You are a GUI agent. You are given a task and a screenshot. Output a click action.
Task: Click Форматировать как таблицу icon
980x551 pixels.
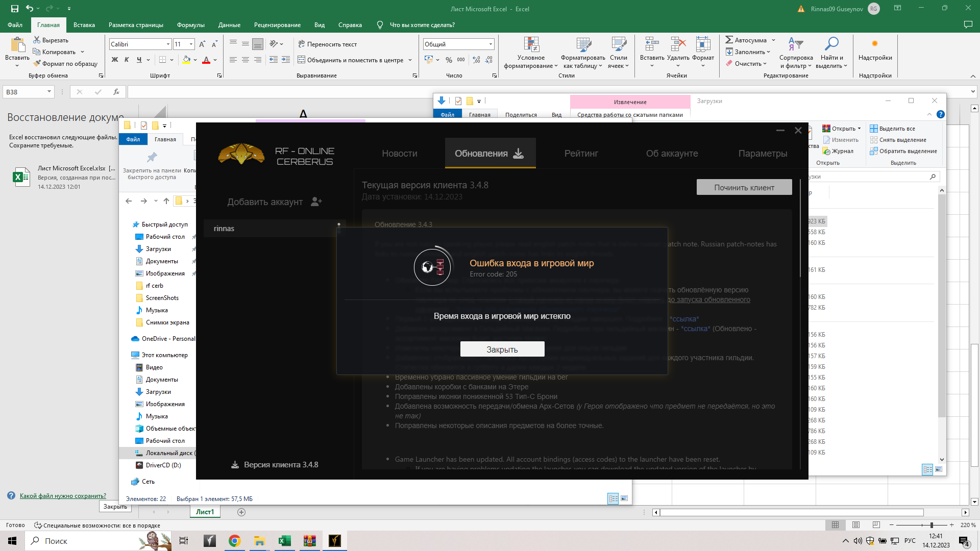coord(583,44)
